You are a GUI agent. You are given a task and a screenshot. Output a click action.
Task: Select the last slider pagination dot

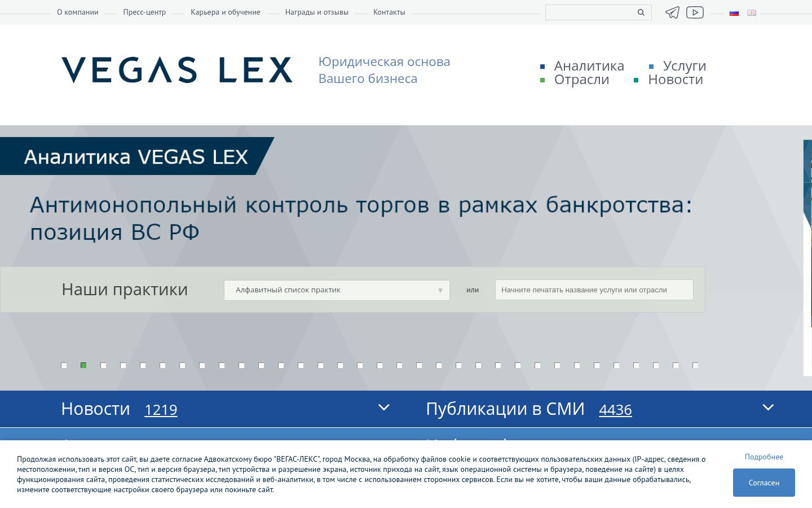click(695, 365)
